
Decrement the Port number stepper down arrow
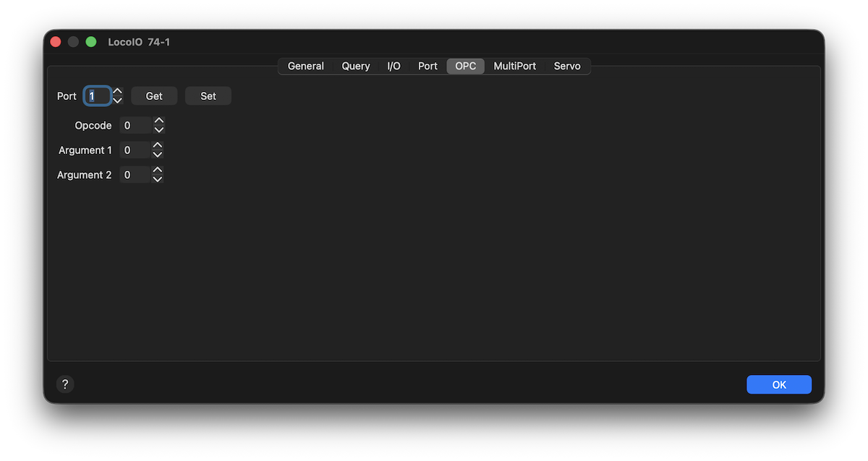click(118, 101)
